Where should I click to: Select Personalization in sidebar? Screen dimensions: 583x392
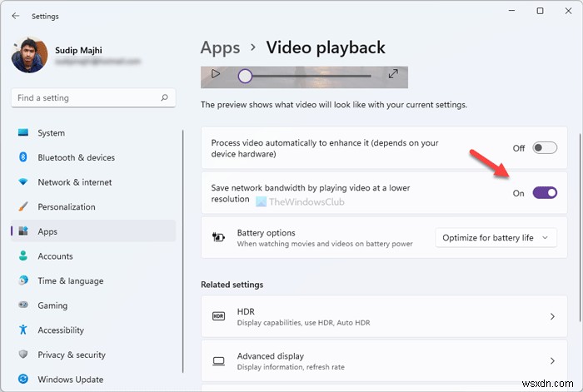93,206
